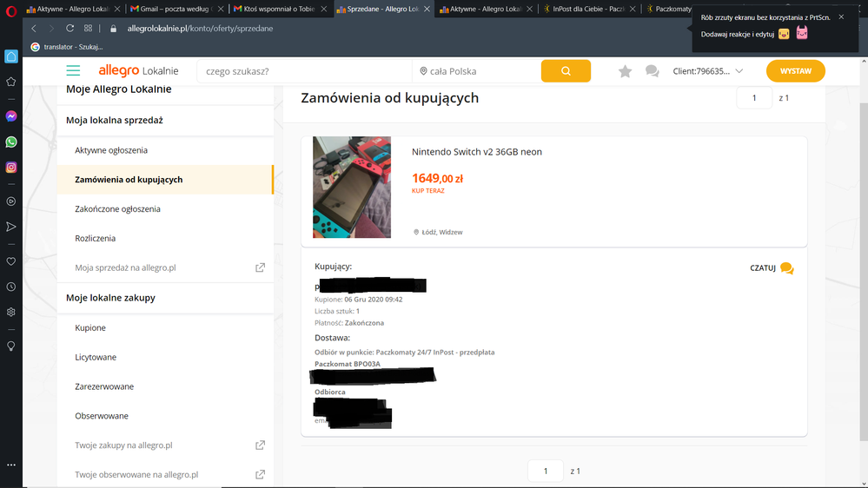Close the PrtScn notification popup
868x488 pixels.
coord(841,17)
